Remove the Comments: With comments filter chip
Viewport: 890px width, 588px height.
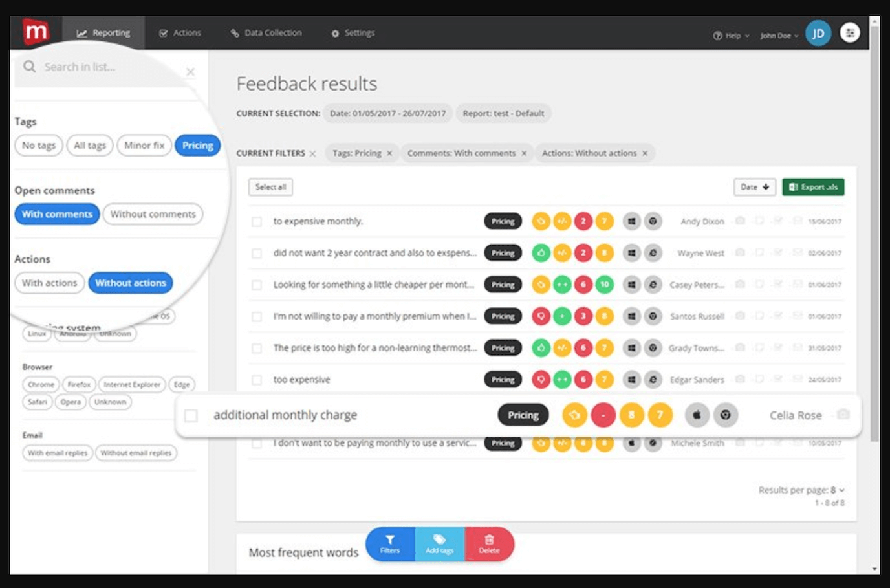[524, 153]
